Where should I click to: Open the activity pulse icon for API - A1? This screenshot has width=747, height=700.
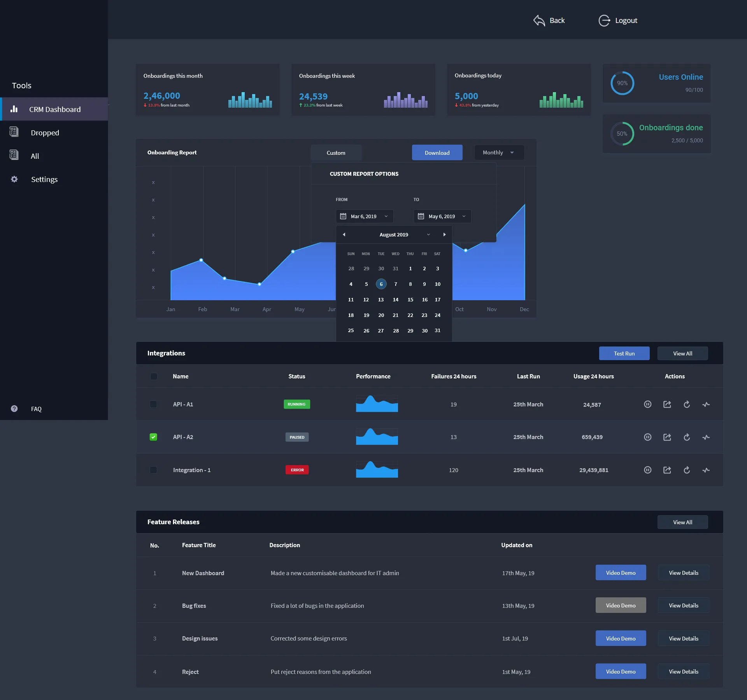click(x=706, y=404)
